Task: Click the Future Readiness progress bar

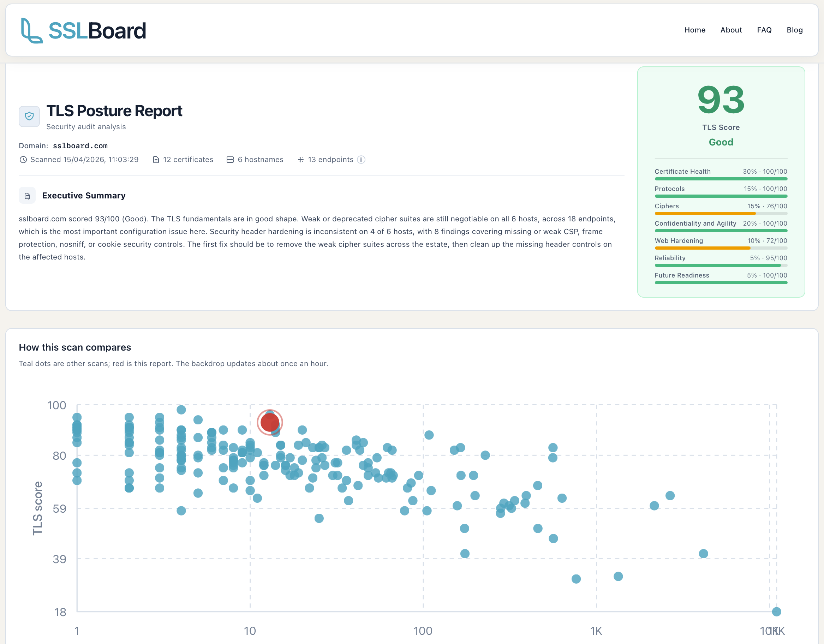Action: 721,283
